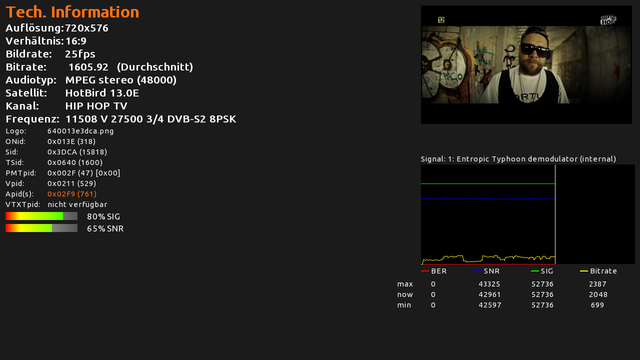Click the live TV preview picture
The image size is (640, 360).
point(526,64)
